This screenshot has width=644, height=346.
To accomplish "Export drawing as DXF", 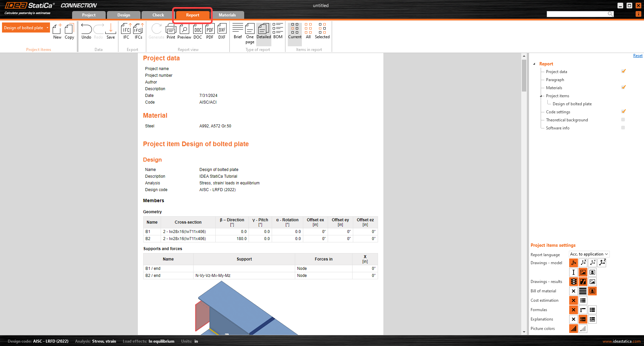I will (x=222, y=32).
